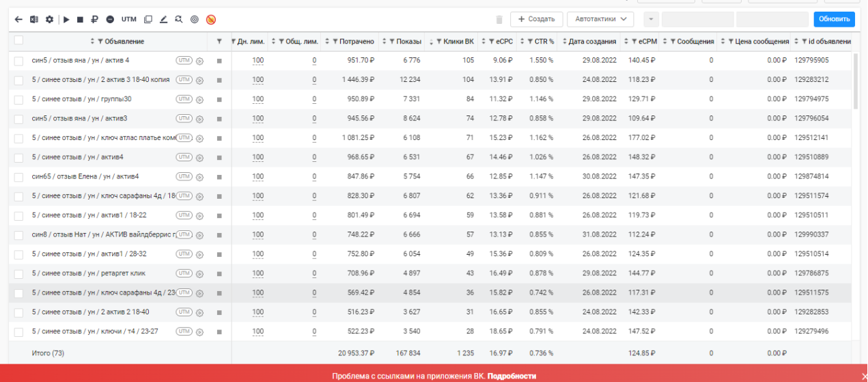This screenshot has height=382, width=868.
Task: Filter the Потрачено column via funnel icon
Action: pyautogui.click(x=335, y=42)
